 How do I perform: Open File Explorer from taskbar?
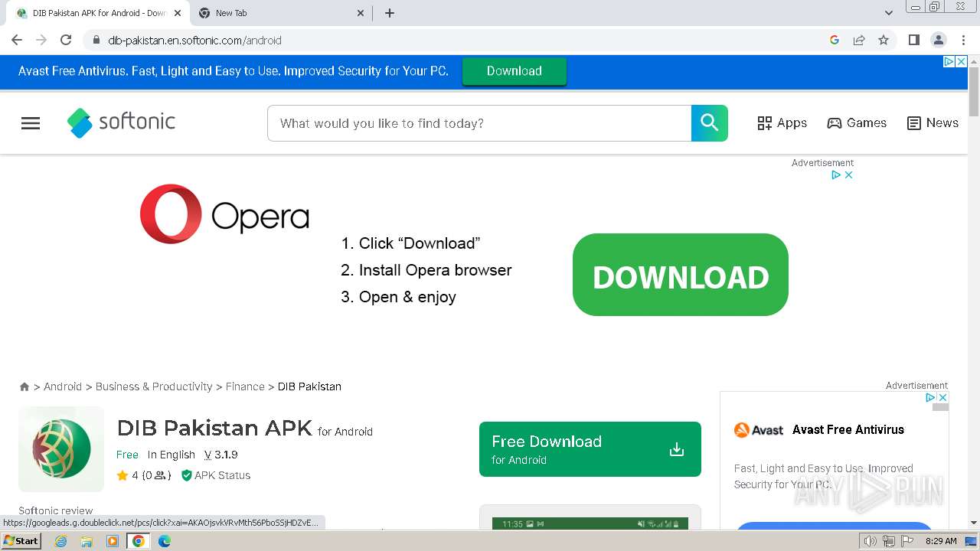point(87,541)
